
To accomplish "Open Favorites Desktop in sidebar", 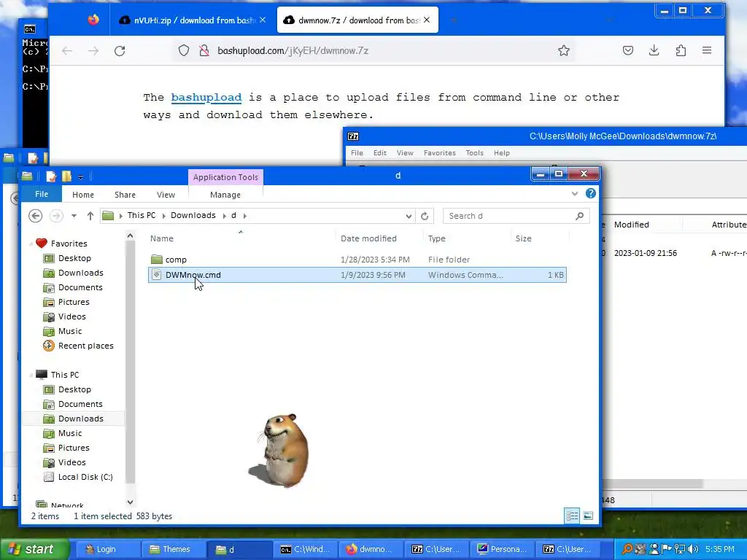I will tap(74, 258).
